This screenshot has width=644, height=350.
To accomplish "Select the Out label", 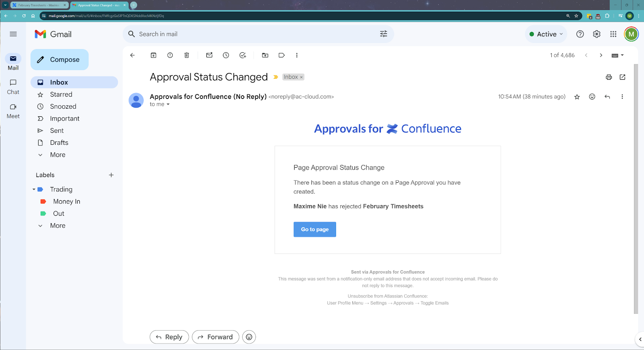I will click(59, 214).
